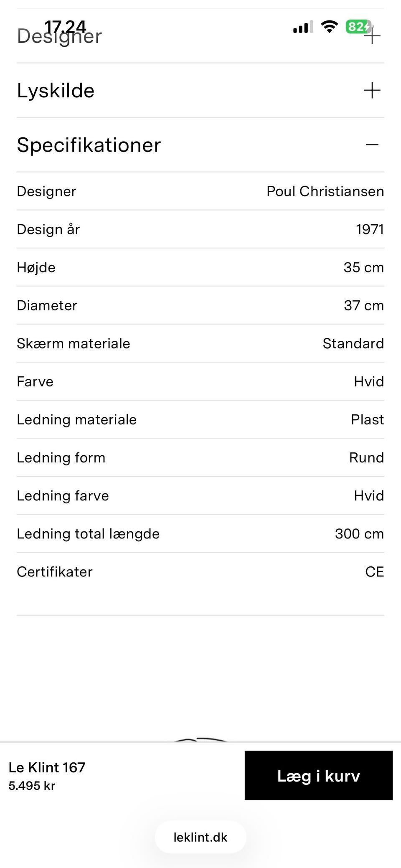Tap the Wi-Fi status icon
This screenshot has width=401, height=868.
pyautogui.click(x=329, y=27)
